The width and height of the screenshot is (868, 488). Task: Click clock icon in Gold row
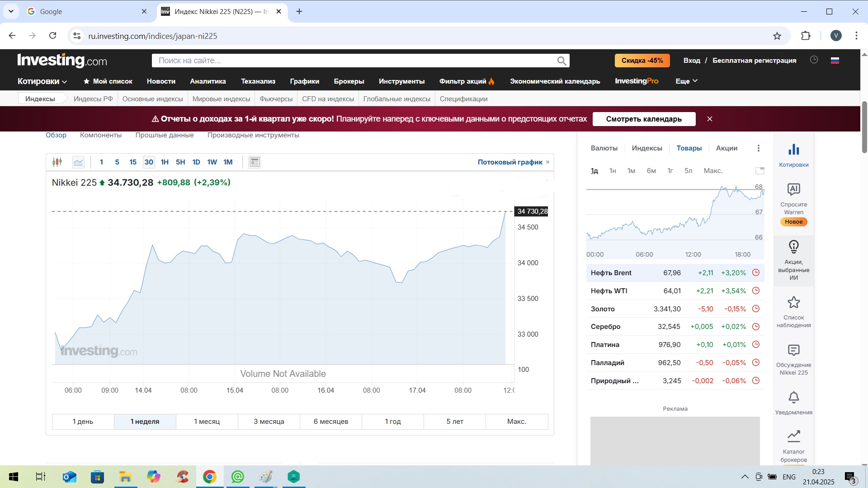(x=755, y=309)
